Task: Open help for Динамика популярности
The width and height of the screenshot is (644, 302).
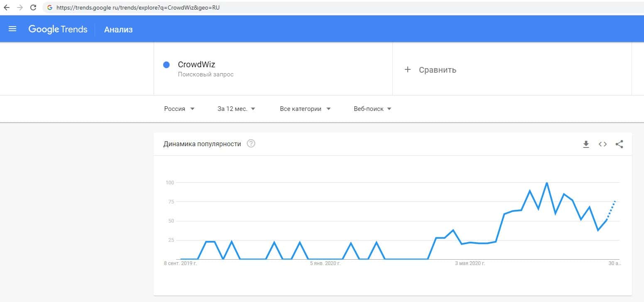Action: [x=251, y=144]
